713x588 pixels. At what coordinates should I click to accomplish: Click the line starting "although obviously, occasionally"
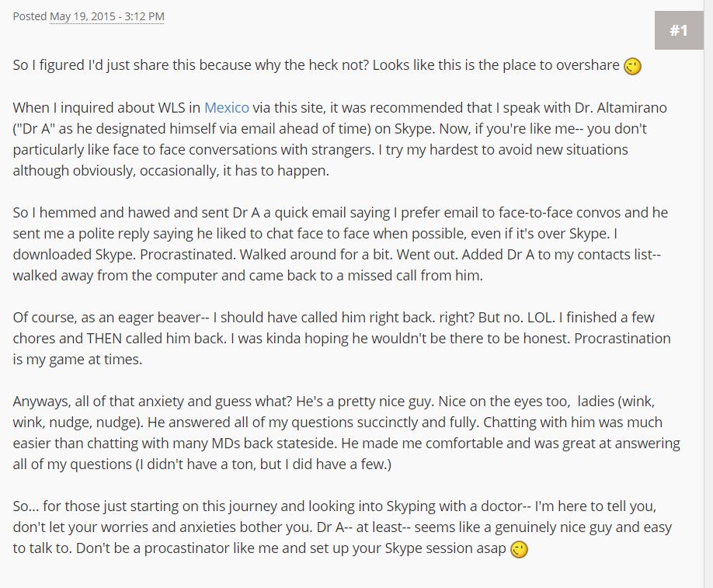coord(171,171)
